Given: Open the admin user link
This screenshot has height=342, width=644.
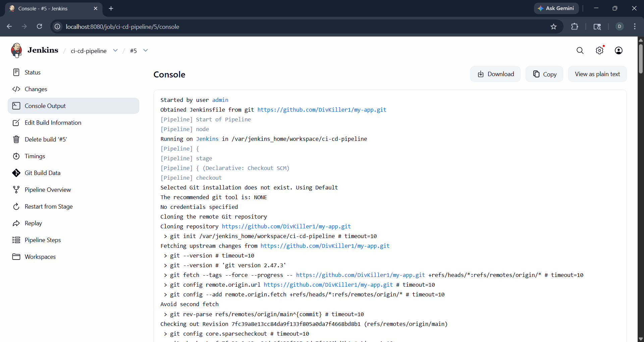Looking at the screenshot, I should [x=220, y=100].
